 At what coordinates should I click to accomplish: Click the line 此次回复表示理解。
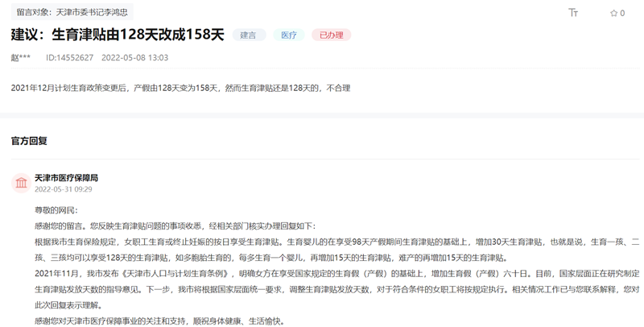70,305
